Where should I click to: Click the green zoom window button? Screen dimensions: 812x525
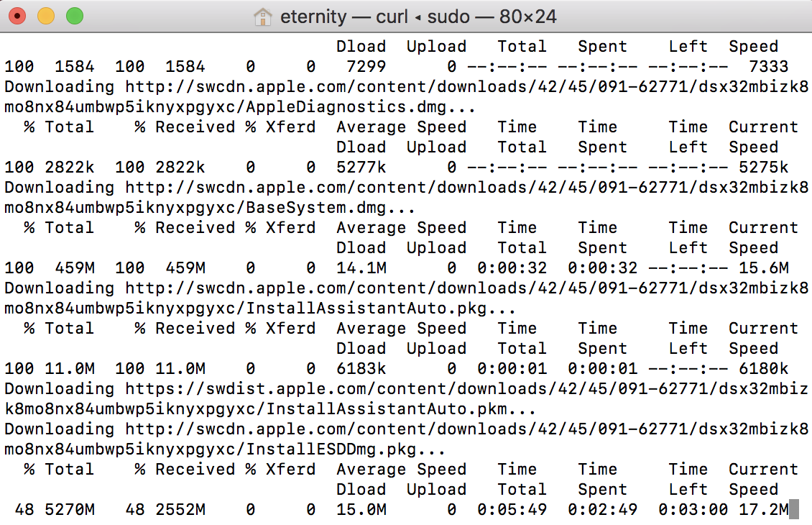click(x=75, y=16)
